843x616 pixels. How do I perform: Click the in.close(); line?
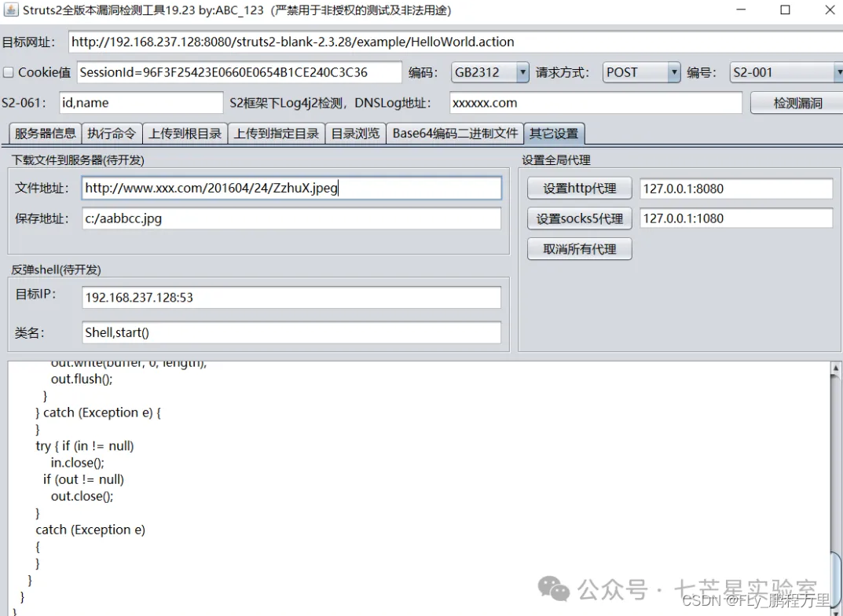tap(78, 463)
